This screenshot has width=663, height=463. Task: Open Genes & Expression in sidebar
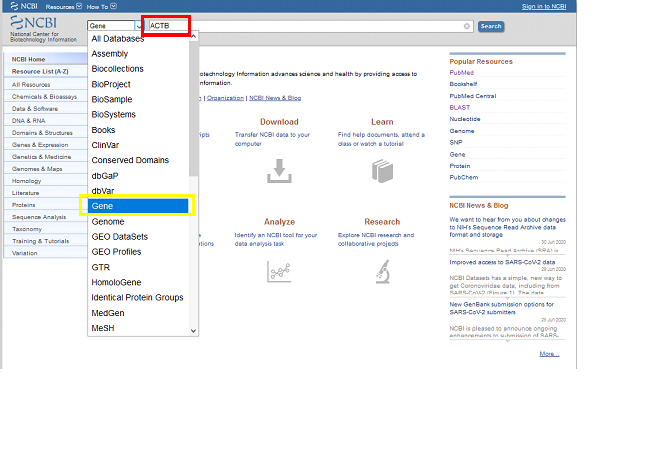[45, 145]
